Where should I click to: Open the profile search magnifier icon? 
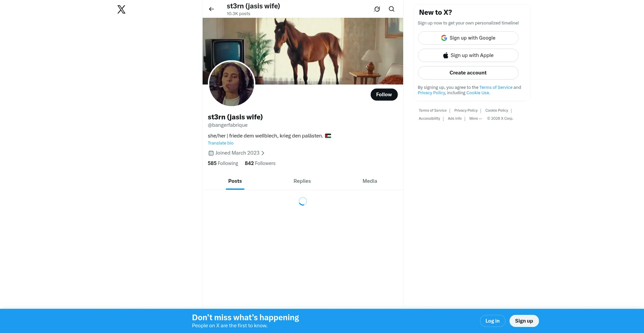[x=391, y=9]
